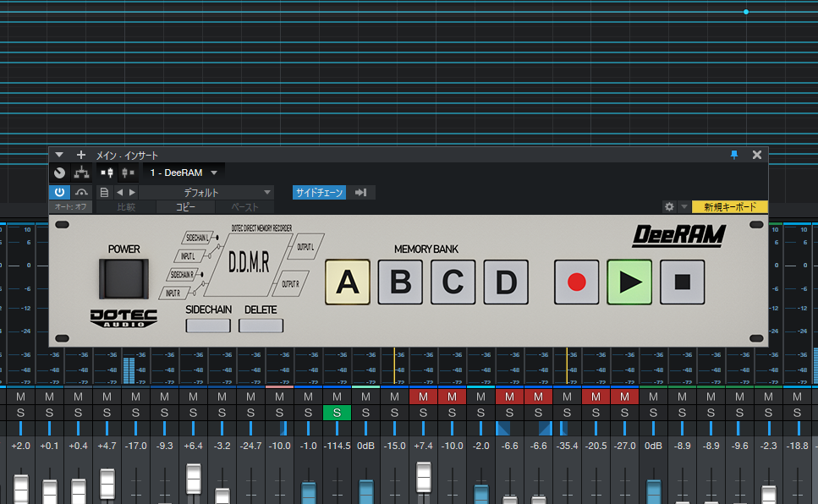Click the dimmed plug-and-square icon before 1 - DeeRAM
Viewport: 818px width, 504px height.
[128, 173]
